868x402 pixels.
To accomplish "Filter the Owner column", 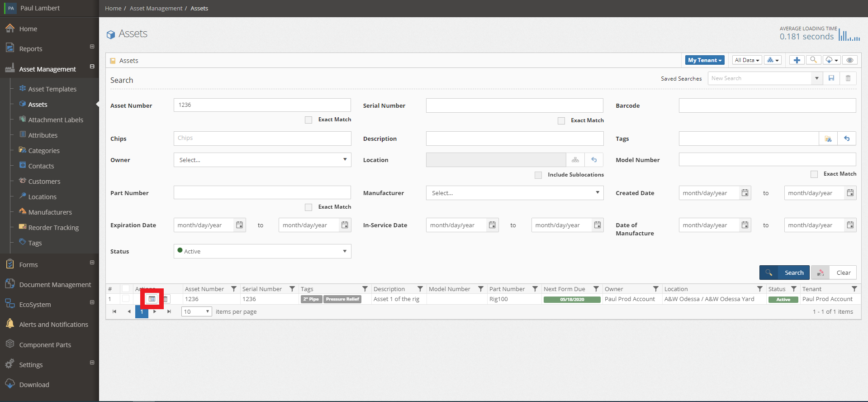I will (656, 289).
